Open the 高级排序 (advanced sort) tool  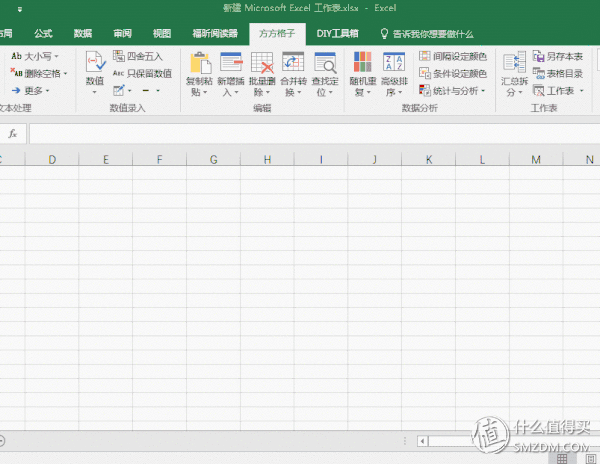coord(394,64)
